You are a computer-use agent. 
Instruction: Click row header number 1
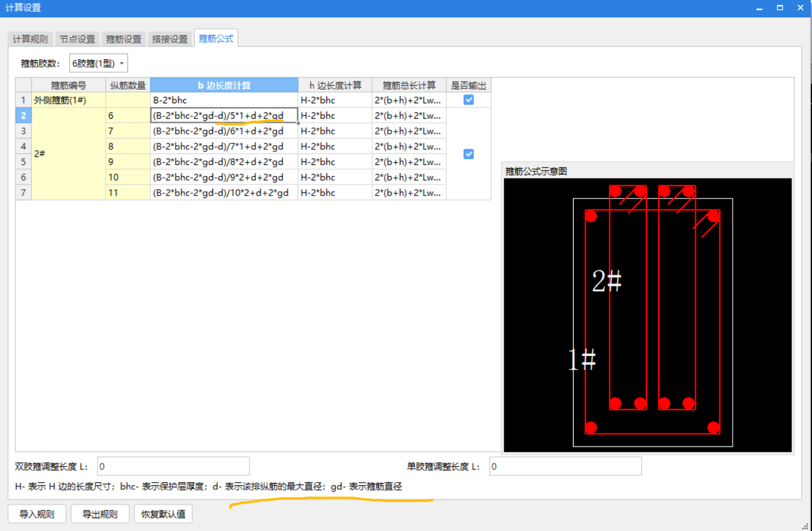[23, 100]
